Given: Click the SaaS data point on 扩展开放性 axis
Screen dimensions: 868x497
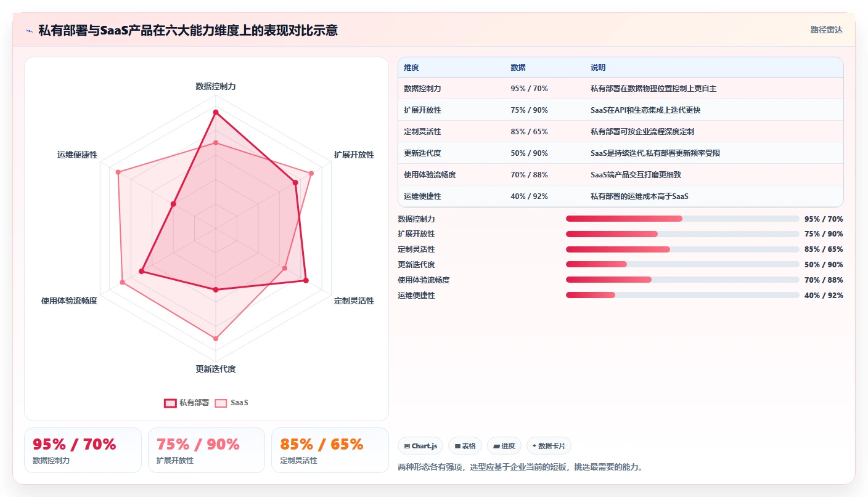Looking at the screenshot, I should (x=311, y=173).
